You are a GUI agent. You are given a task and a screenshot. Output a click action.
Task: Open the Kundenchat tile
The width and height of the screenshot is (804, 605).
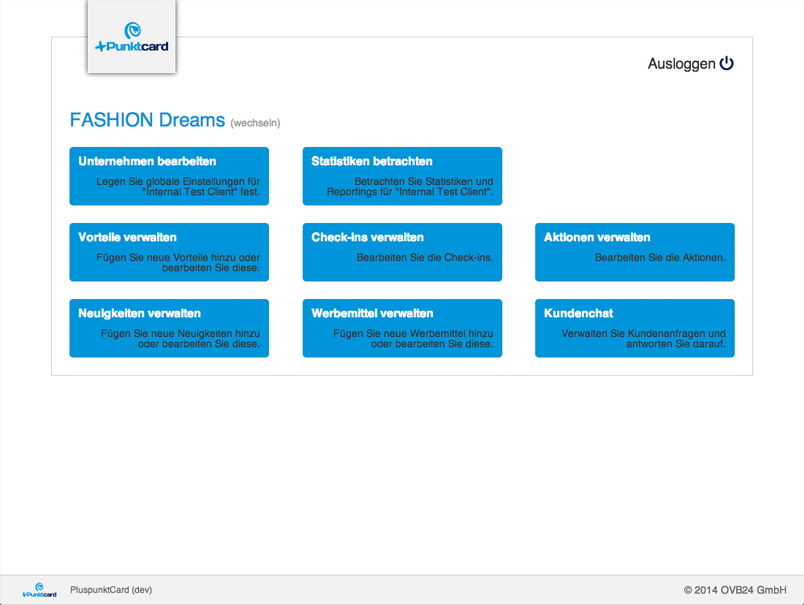pos(635,328)
